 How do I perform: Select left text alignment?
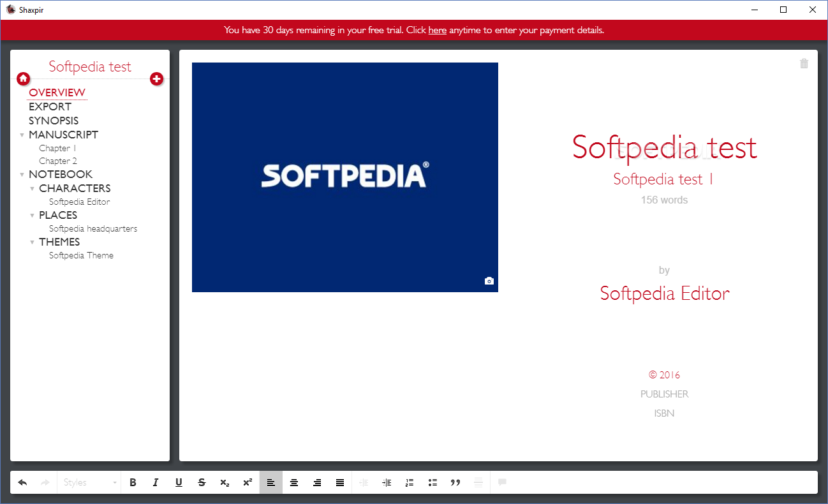point(271,482)
